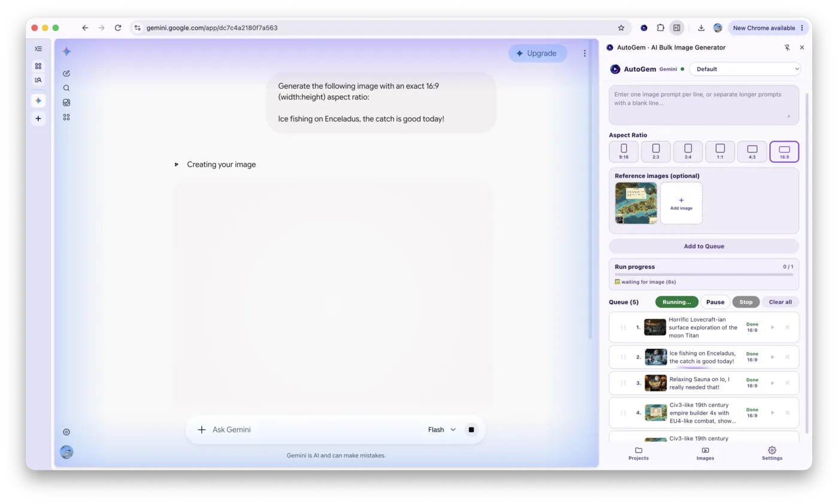
Task: Click the Upgrade button in Gemini
Action: click(537, 53)
